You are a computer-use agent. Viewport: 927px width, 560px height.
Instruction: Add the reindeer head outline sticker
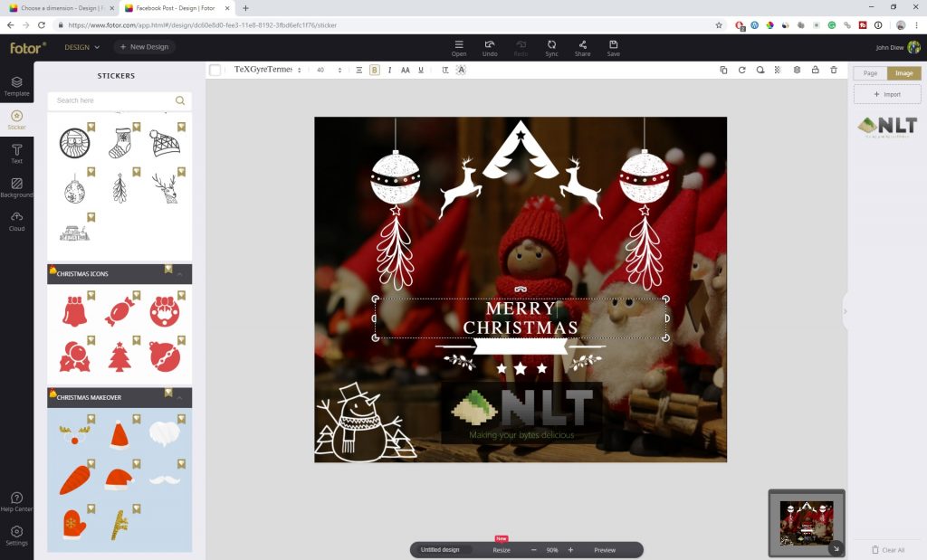[165, 189]
